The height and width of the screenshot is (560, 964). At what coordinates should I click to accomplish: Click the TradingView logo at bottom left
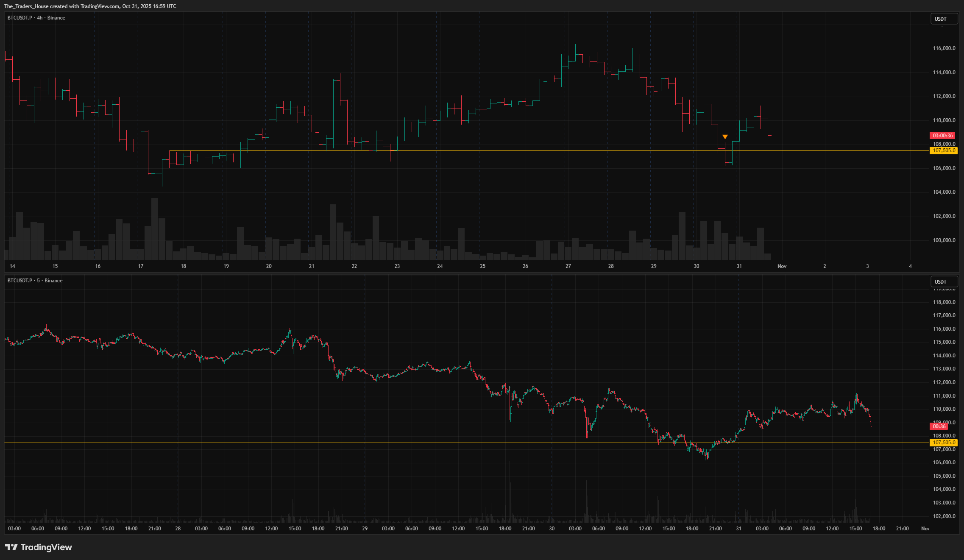pos(39,547)
